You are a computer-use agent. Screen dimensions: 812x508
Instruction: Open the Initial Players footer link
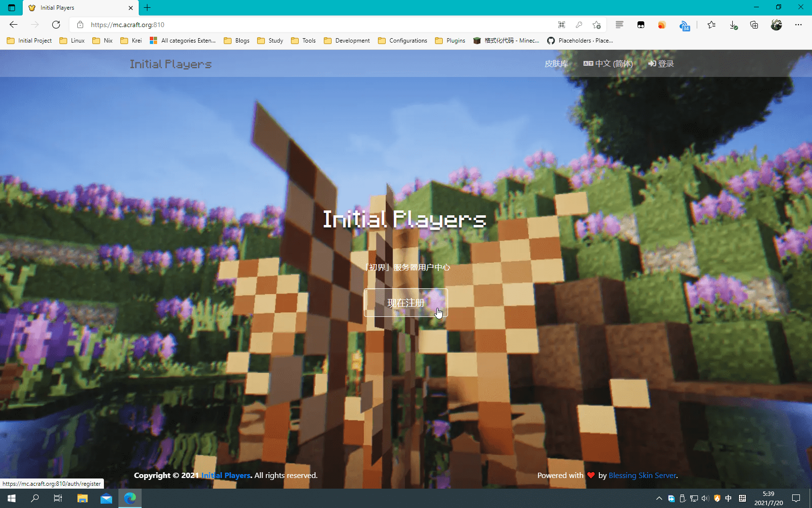coord(226,476)
